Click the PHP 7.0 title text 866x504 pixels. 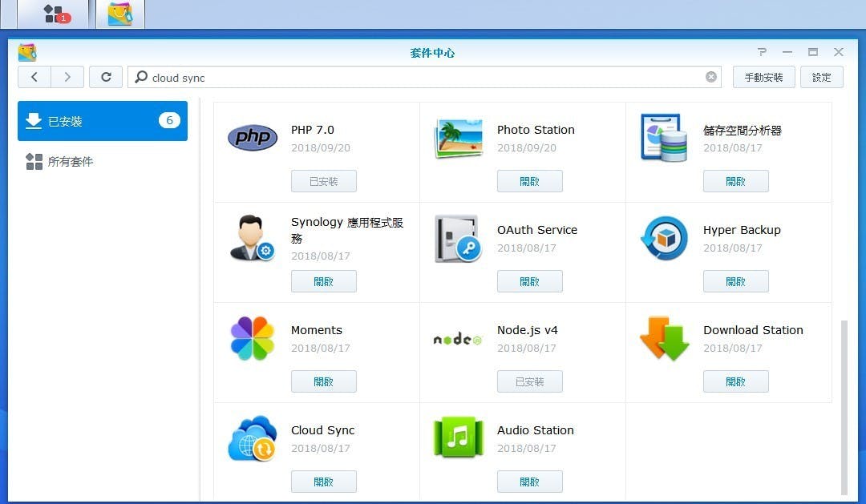coord(313,130)
